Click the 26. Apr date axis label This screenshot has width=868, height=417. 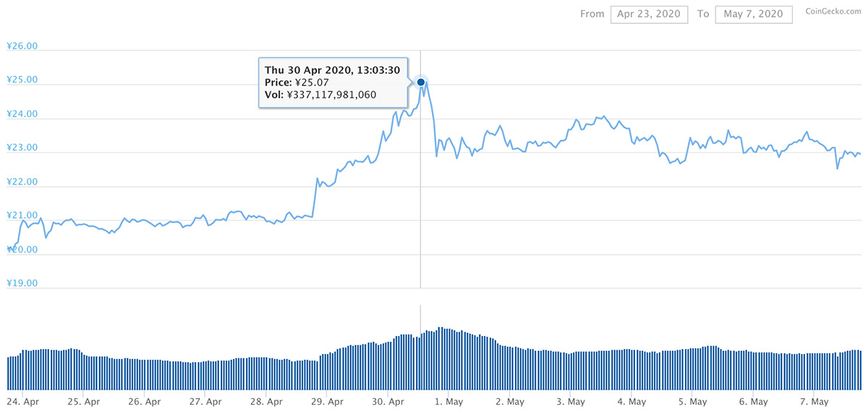pos(144,401)
